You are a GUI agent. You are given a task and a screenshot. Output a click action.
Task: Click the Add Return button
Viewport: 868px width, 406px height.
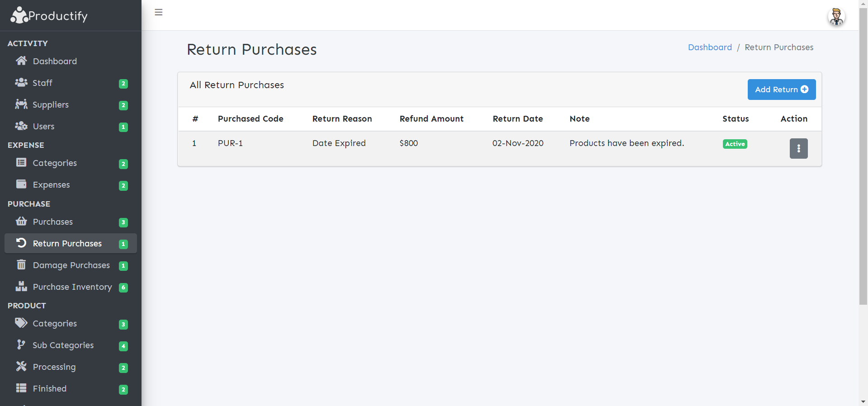[781, 90]
